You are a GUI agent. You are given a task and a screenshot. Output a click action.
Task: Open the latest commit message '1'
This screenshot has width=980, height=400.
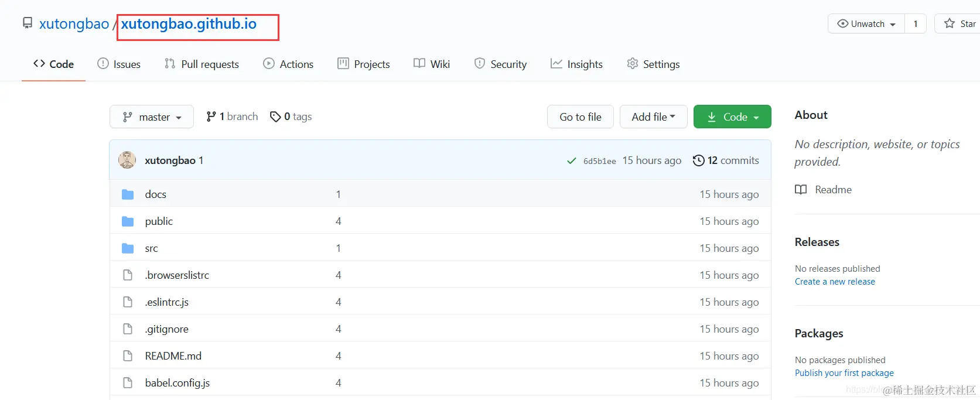[201, 160]
